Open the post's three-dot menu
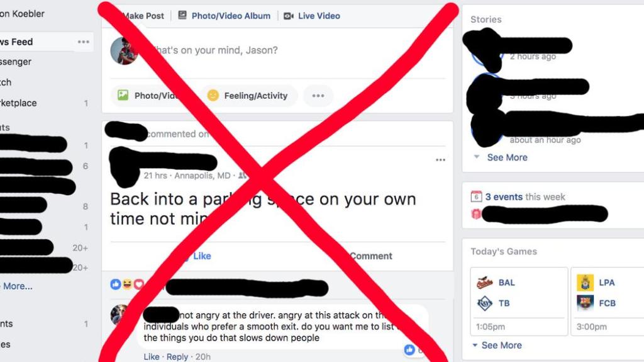 [x=440, y=160]
